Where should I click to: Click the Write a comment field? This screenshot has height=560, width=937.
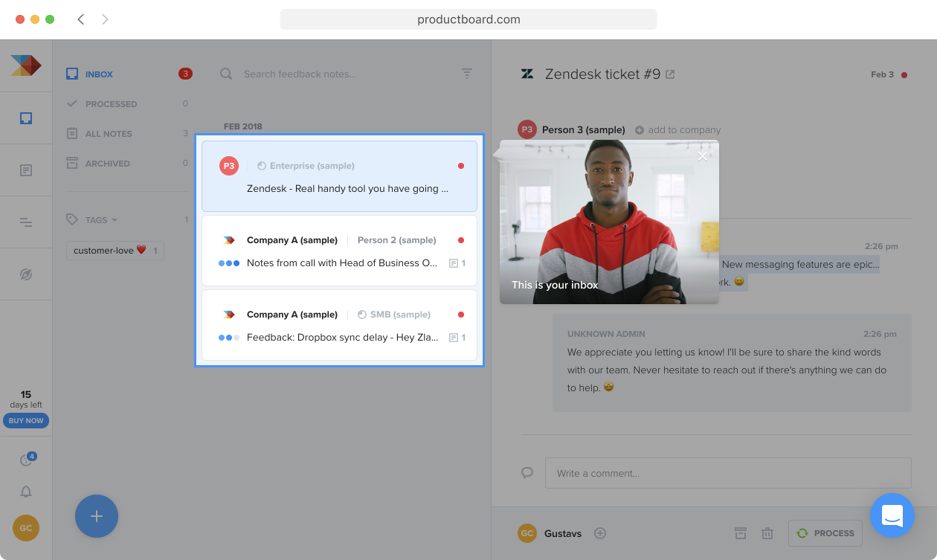tap(728, 473)
